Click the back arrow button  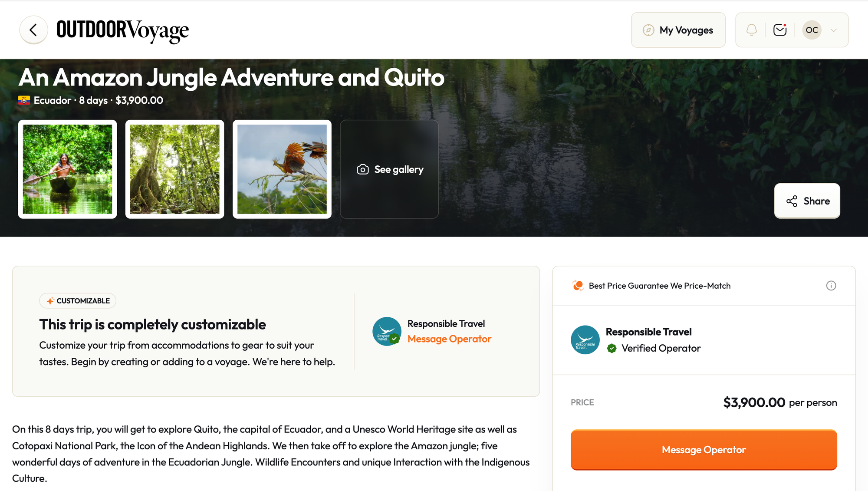click(x=33, y=30)
